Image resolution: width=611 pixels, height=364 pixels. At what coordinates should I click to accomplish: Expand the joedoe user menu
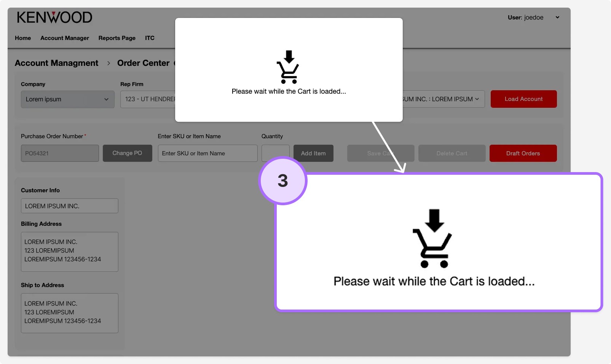(557, 17)
